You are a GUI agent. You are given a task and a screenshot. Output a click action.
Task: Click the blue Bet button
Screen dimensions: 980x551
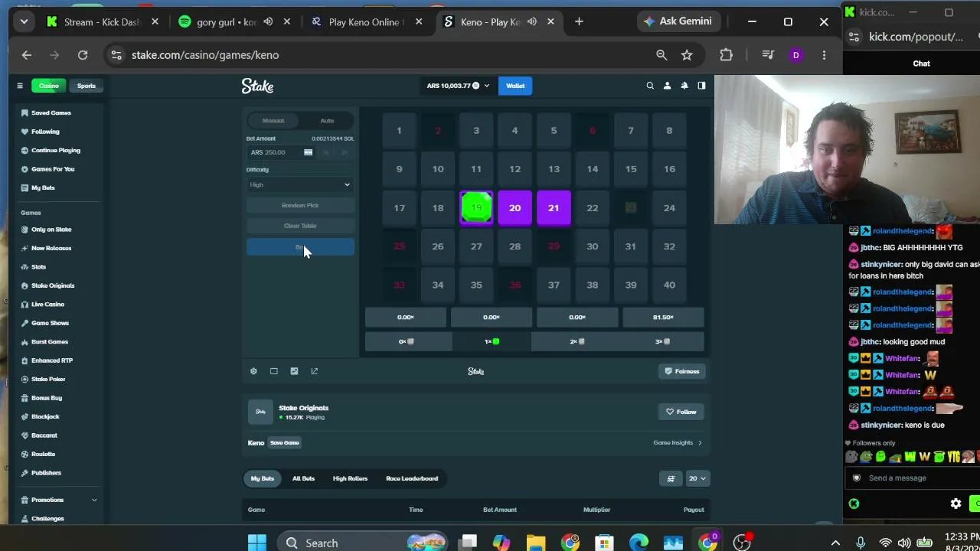point(300,247)
